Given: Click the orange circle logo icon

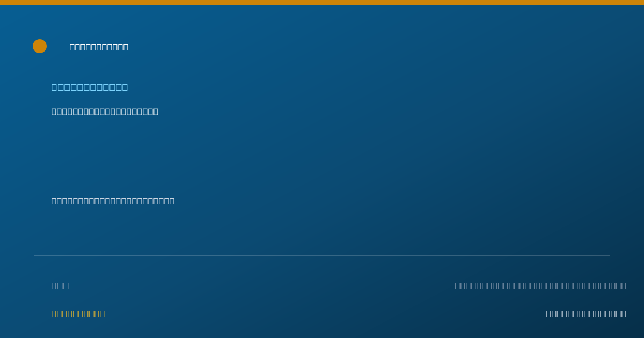Looking at the screenshot, I should click(x=40, y=46).
